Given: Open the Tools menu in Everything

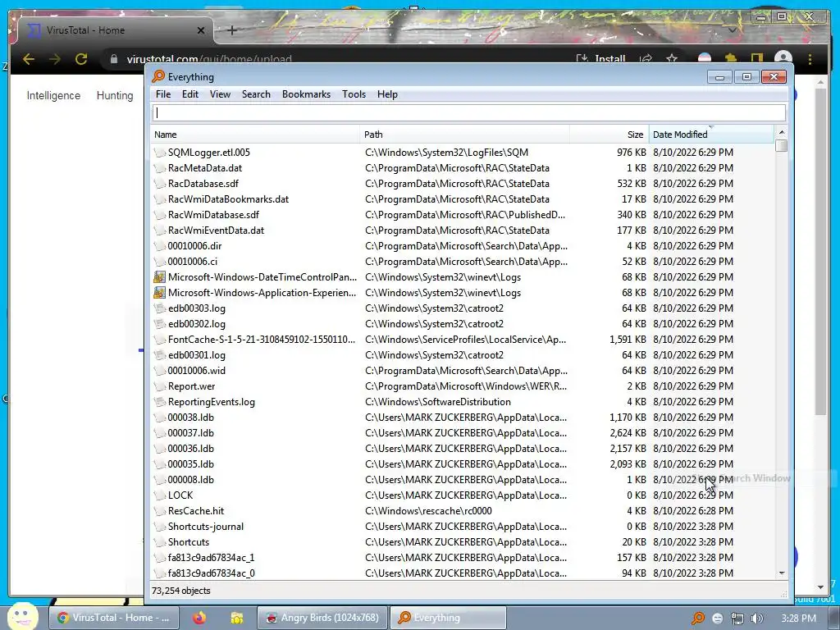Looking at the screenshot, I should point(354,94).
